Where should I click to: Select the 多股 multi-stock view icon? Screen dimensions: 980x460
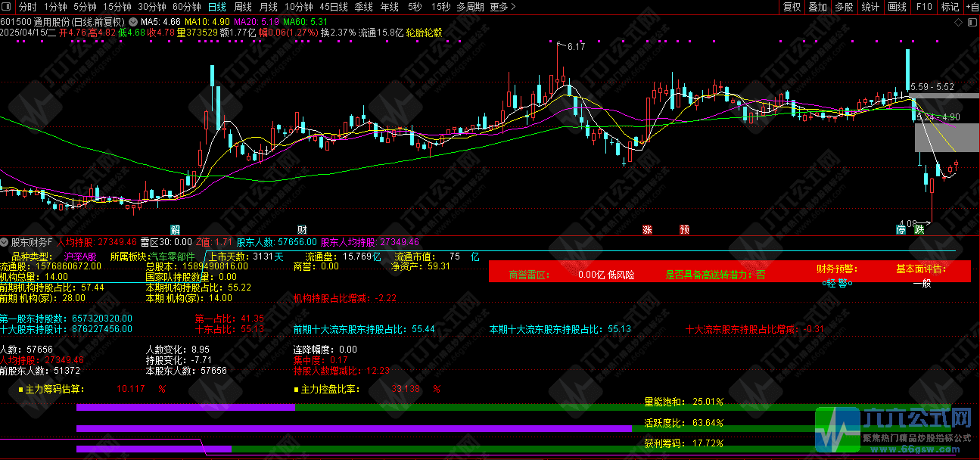[x=843, y=7]
